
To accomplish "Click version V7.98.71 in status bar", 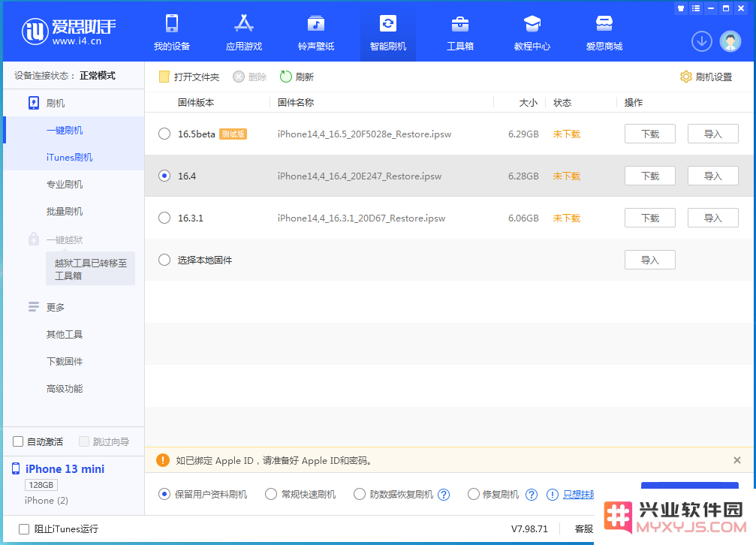I will tap(529, 529).
